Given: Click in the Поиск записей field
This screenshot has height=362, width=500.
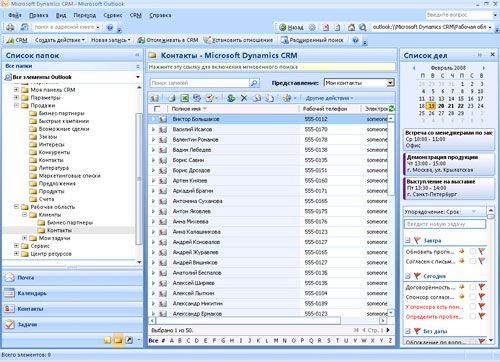Looking at the screenshot, I should point(199,83).
